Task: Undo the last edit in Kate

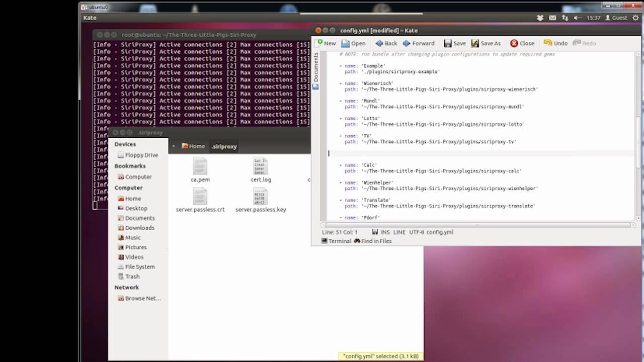Action: click(555, 43)
